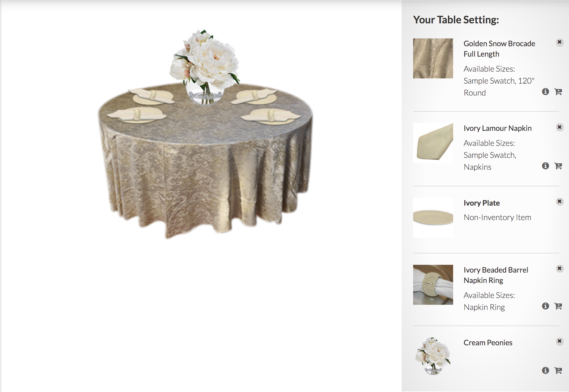Remove Cream Peonies centerpiece
This screenshot has height=392, width=569.
click(560, 341)
